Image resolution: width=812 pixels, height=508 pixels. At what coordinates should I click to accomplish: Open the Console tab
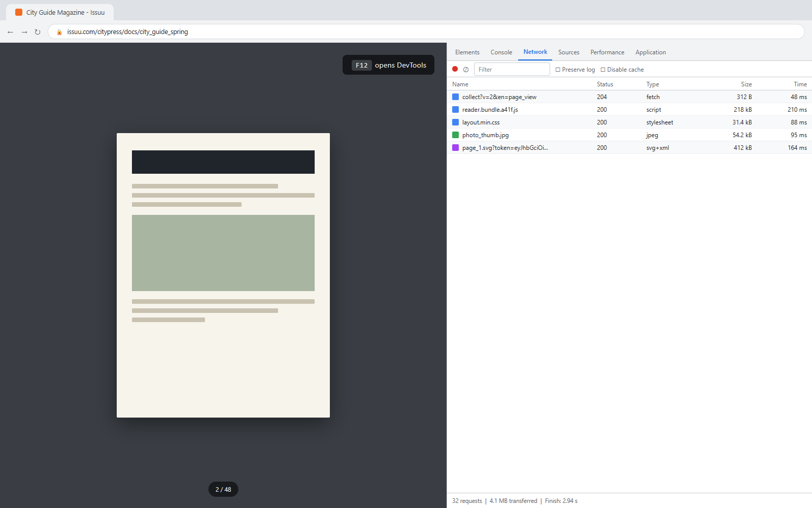click(501, 52)
